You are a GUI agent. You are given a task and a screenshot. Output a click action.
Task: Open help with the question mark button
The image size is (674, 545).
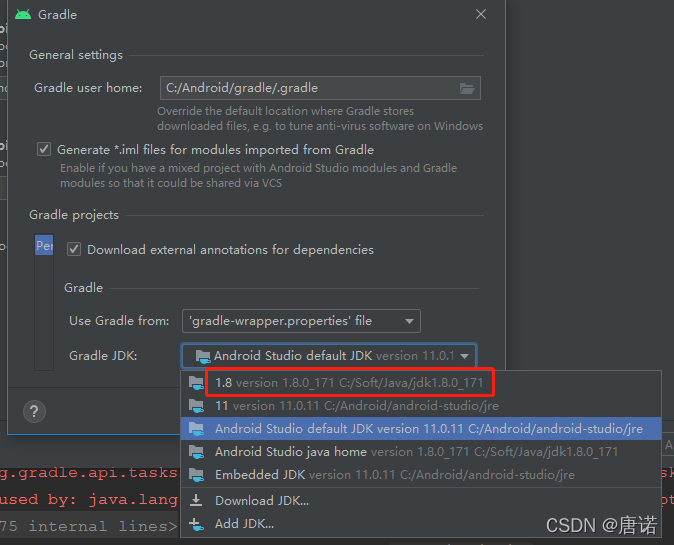pos(34,412)
